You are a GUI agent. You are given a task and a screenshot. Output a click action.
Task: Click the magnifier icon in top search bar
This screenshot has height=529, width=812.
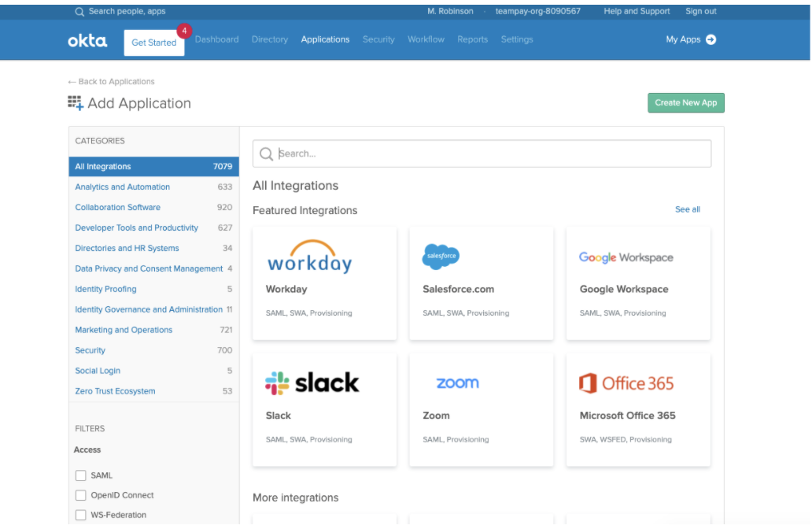[79, 11]
